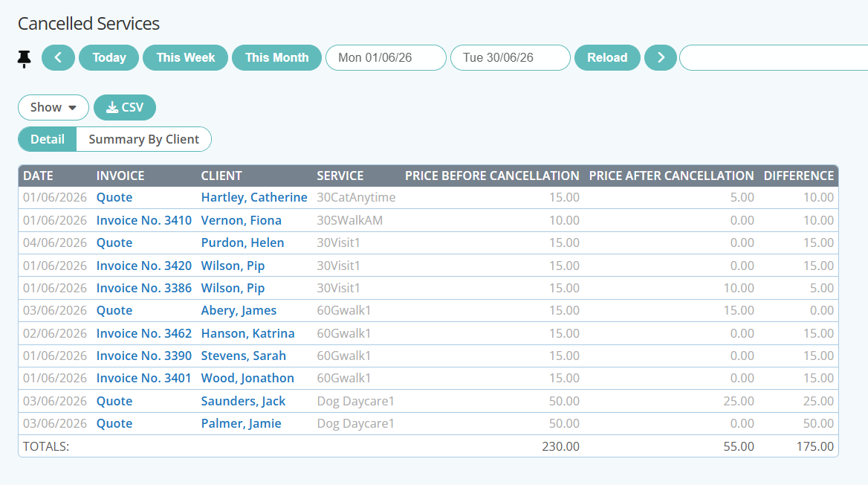The height and width of the screenshot is (485, 868).
Task: Open client Purdon, Helen
Action: 242,242
